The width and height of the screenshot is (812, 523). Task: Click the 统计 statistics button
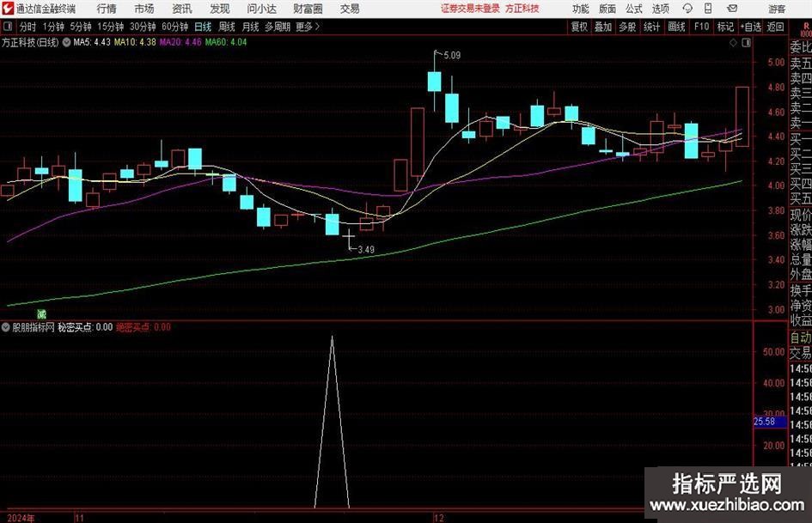[651, 27]
